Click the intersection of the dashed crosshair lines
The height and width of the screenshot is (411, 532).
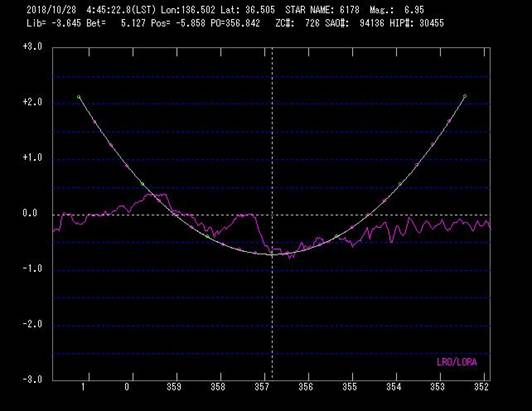pyautogui.click(x=272, y=215)
